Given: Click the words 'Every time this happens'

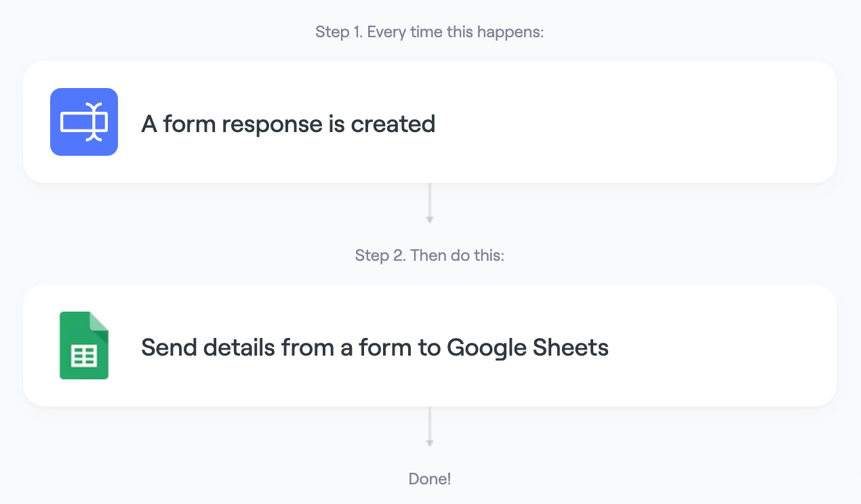Looking at the screenshot, I should click(x=456, y=32).
